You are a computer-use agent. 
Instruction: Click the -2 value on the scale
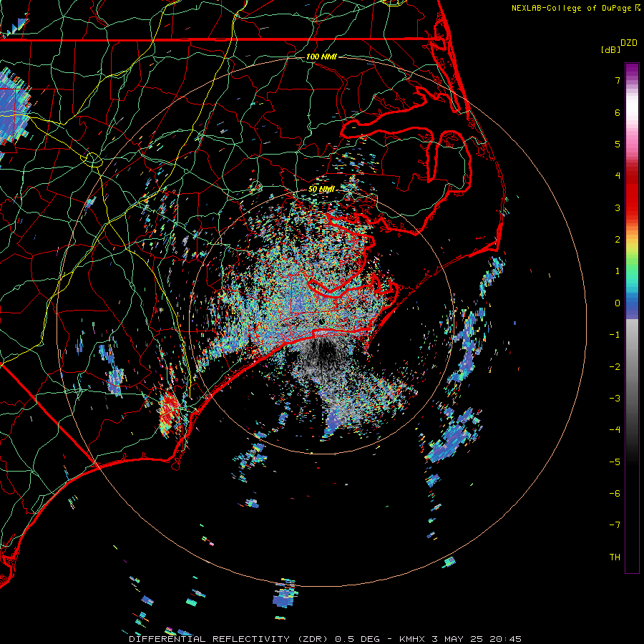pyautogui.click(x=615, y=367)
